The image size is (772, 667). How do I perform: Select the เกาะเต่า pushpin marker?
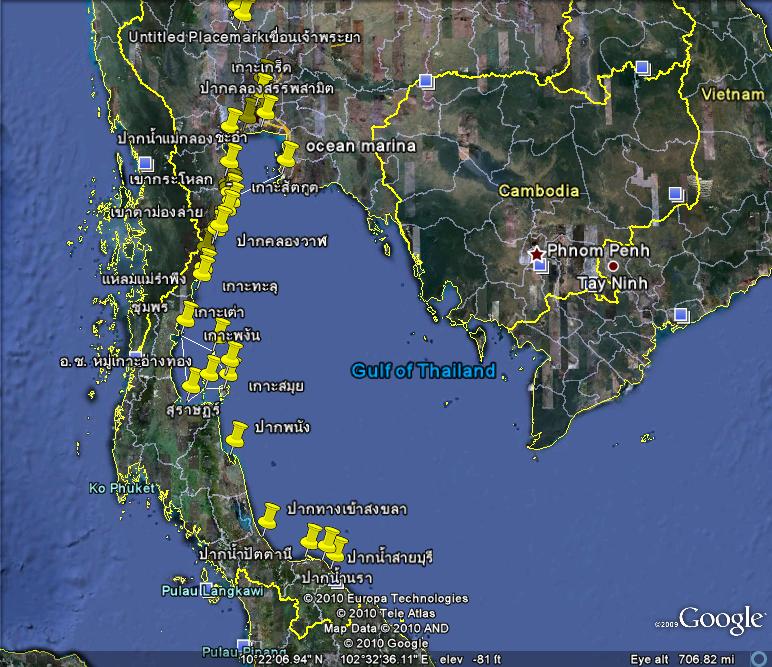coord(187,313)
